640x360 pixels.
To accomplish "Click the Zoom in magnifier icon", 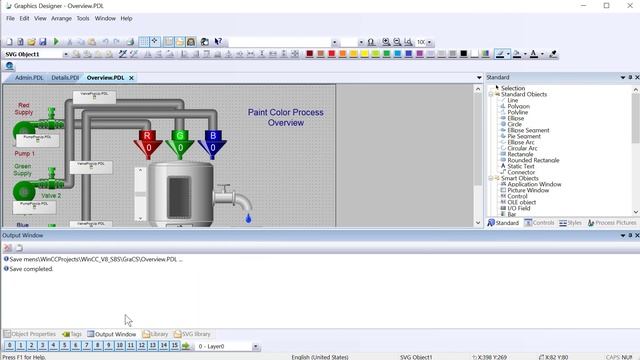I will pyautogui.click(x=386, y=42).
